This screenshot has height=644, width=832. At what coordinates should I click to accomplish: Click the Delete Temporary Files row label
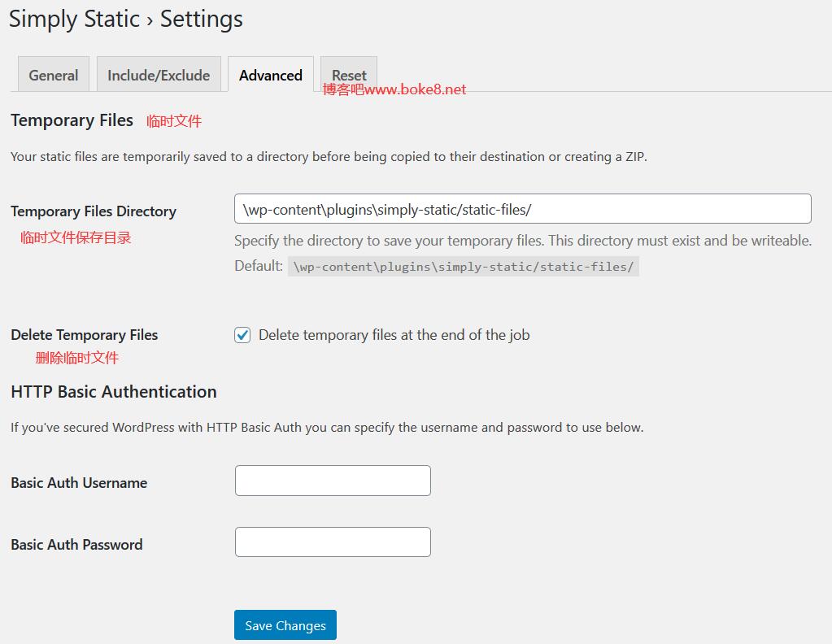click(85, 335)
